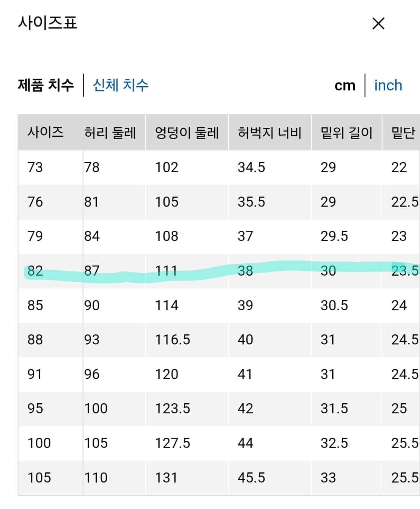
Task: Switch measurement units to cm
Action: (344, 86)
